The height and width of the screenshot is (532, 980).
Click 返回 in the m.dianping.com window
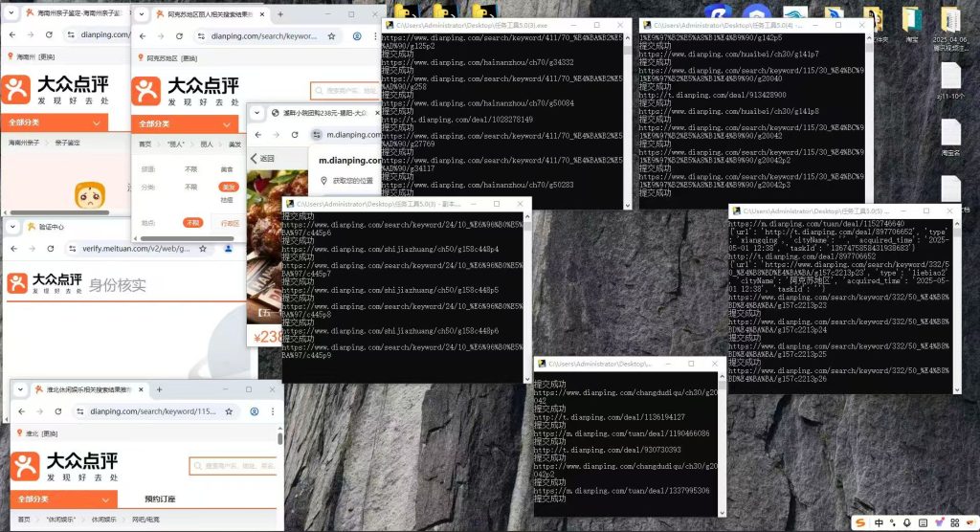tap(262, 158)
